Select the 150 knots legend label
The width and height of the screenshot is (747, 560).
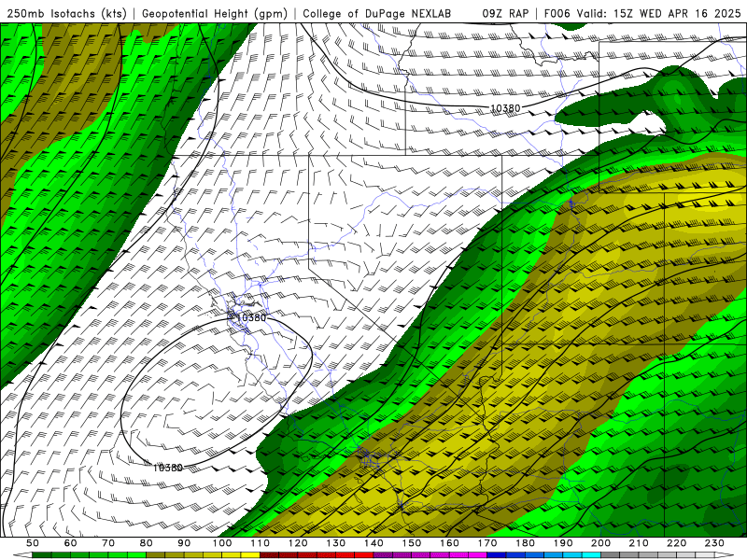[x=412, y=543]
